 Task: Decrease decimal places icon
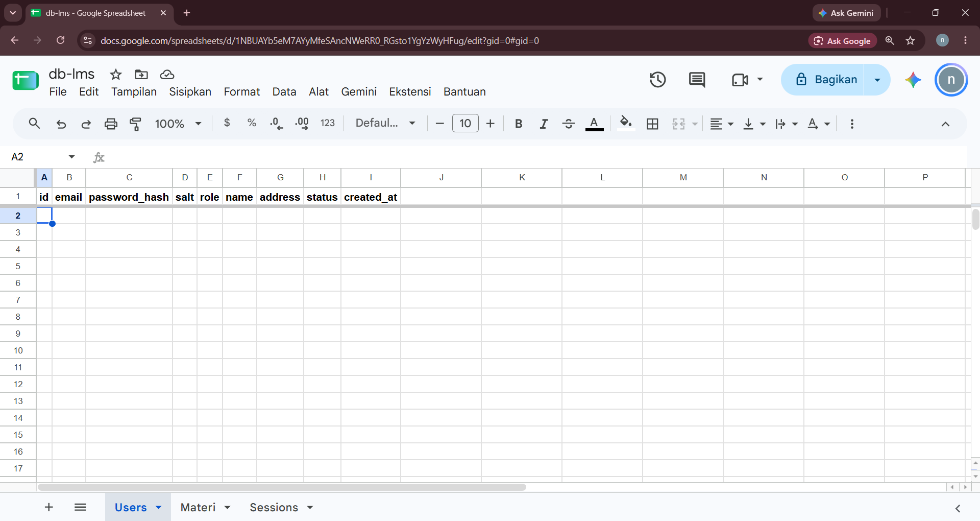(x=276, y=124)
